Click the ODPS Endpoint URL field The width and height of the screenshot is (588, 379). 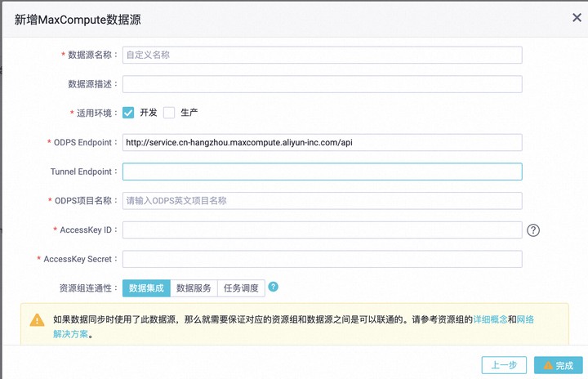pyautogui.click(x=322, y=143)
